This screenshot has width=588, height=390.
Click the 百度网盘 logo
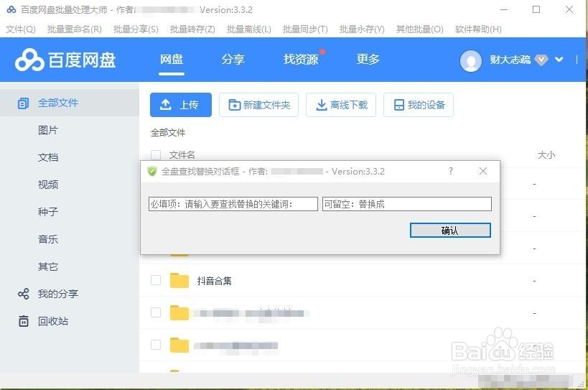click(x=65, y=60)
